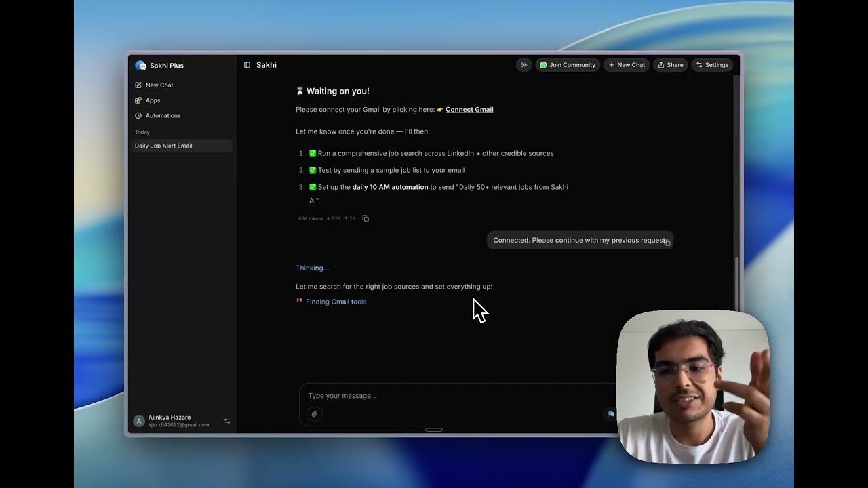Click the sidebar Apps grid icon
The image size is (868, 488).
pyautogui.click(x=138, y=100)
